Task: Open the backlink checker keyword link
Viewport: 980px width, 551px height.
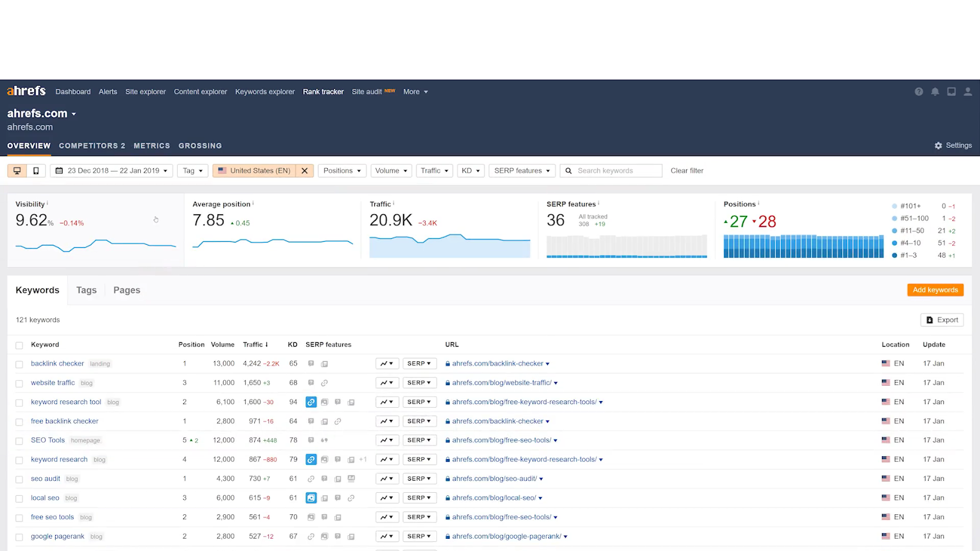Action: coord(58,364)
